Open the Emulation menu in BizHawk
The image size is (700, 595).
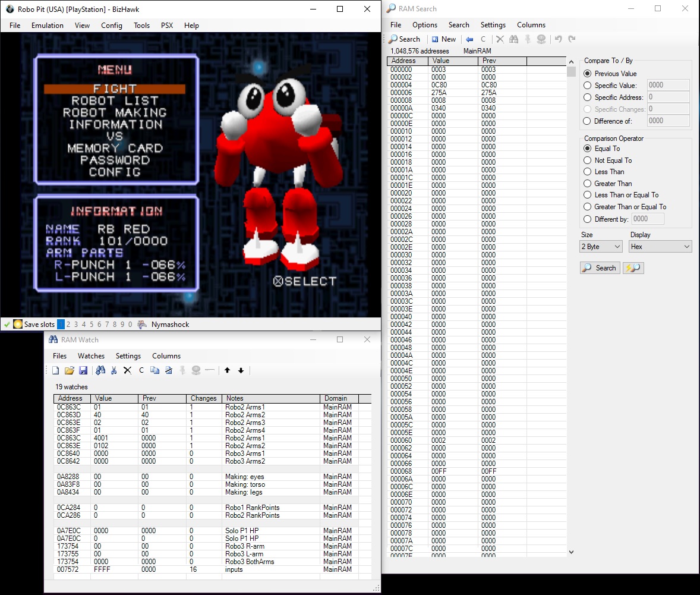[48, 26]
